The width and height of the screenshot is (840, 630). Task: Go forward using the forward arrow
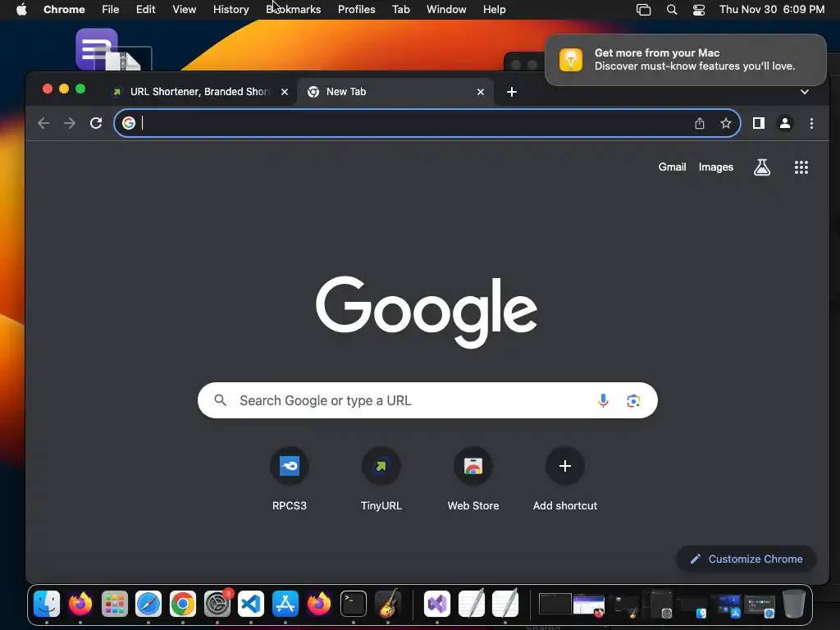click(70, 123)
